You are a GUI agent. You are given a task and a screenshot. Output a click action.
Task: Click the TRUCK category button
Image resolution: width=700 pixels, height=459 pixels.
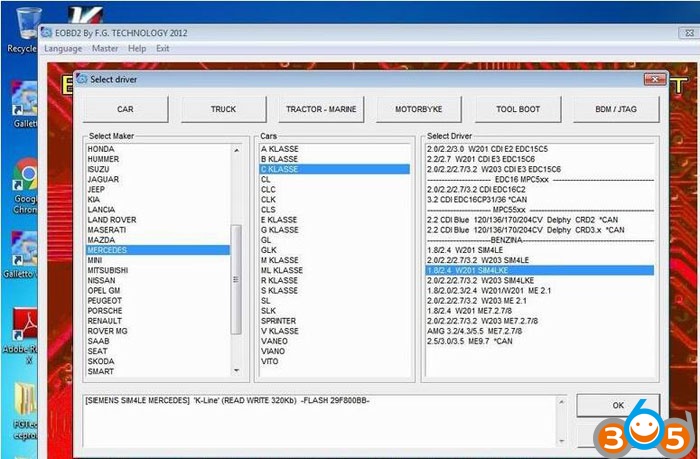point(223,109)
